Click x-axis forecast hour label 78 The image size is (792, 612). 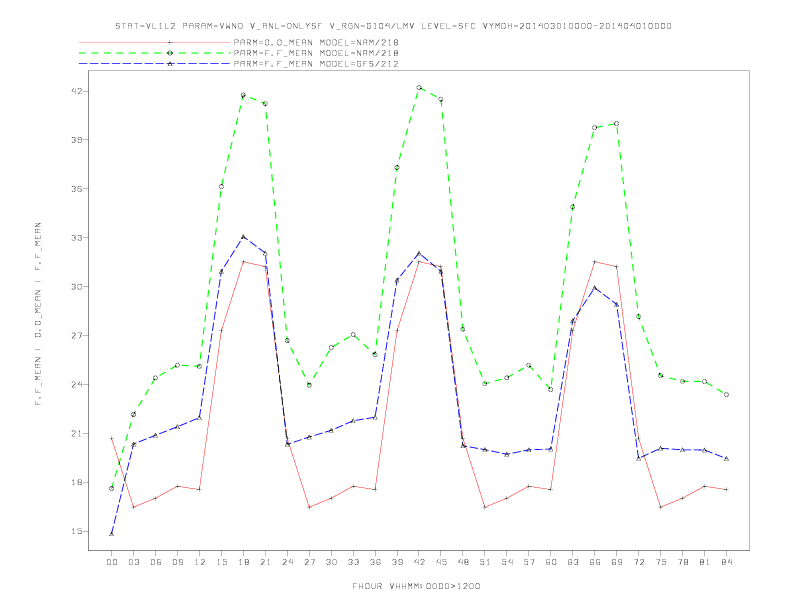pos(683,562)
